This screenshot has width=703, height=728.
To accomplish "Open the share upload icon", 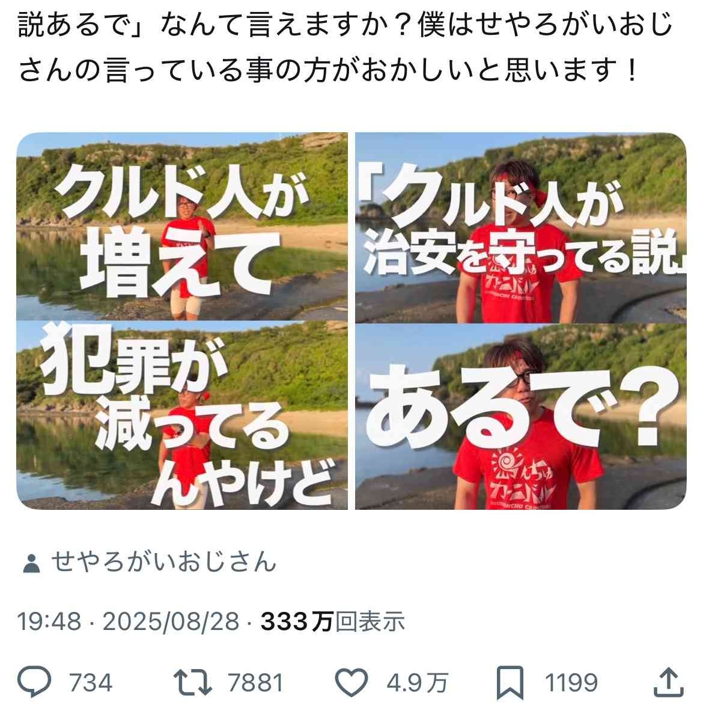I will [x=668, y=682].
